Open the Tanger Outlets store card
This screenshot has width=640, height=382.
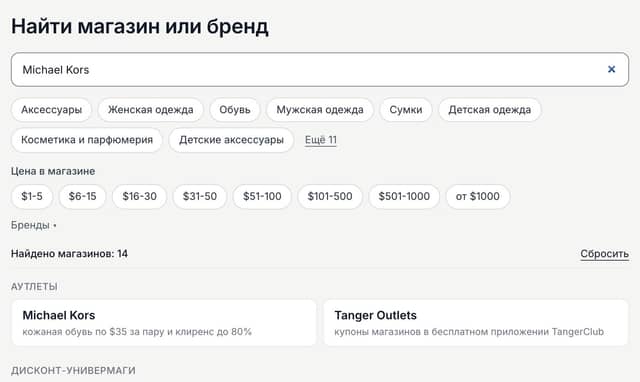click(x=476, y=323)
